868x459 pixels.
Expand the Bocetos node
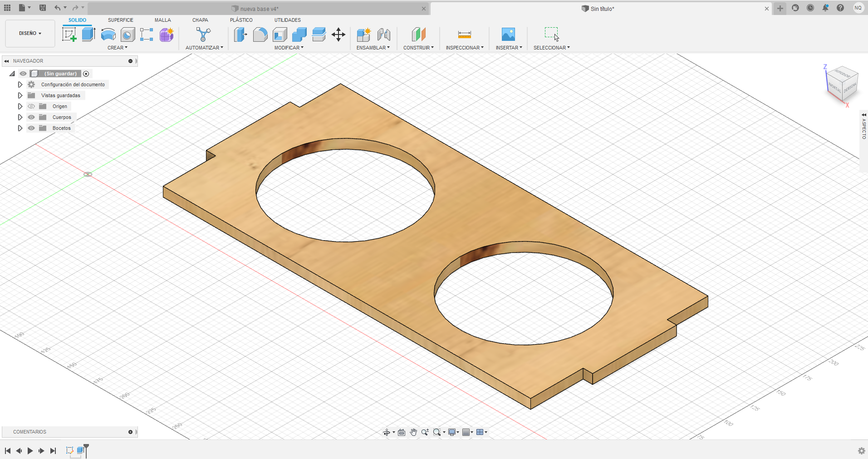pyautogui.click(x=20, y=128)
